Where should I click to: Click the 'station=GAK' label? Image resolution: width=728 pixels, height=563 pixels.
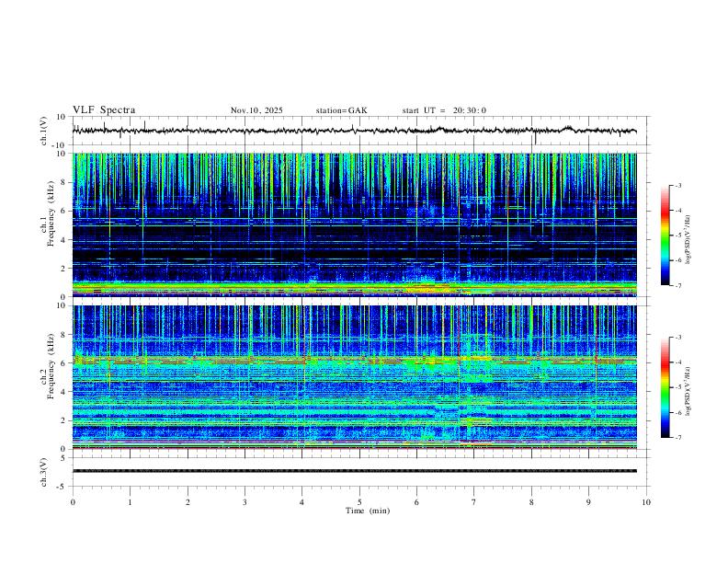(341, 110)
